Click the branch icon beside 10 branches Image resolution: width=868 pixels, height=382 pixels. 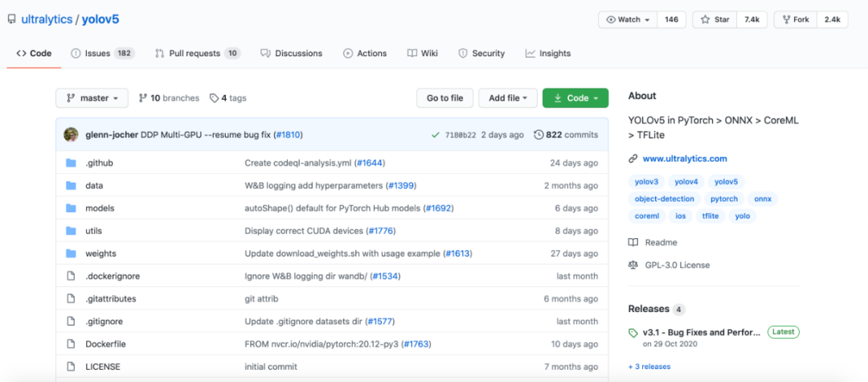point(143,98)
